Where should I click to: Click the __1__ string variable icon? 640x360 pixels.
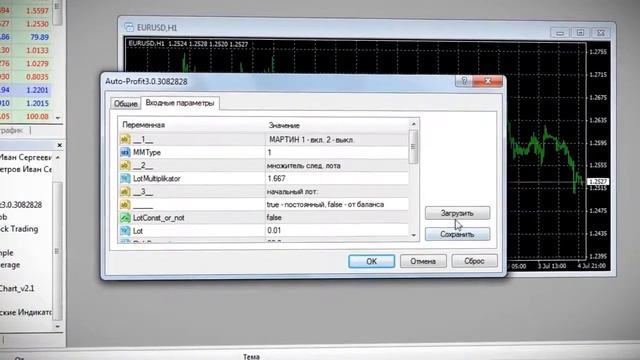(x=125, y=139)
